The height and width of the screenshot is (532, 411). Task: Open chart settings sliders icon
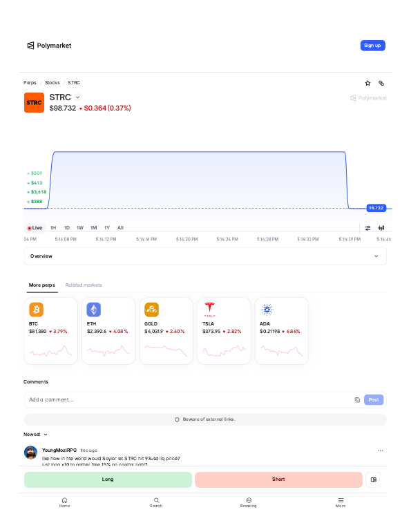pos(367,228)
